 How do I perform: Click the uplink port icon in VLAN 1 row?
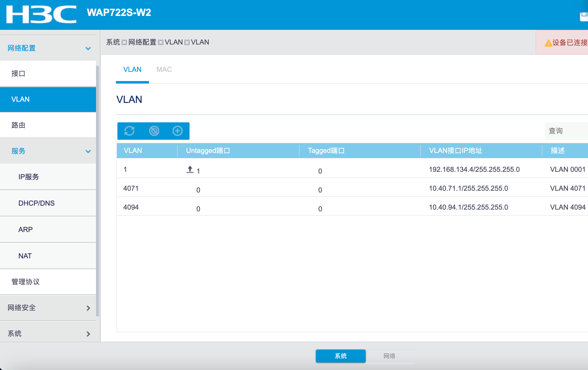[x=190, y=170]
